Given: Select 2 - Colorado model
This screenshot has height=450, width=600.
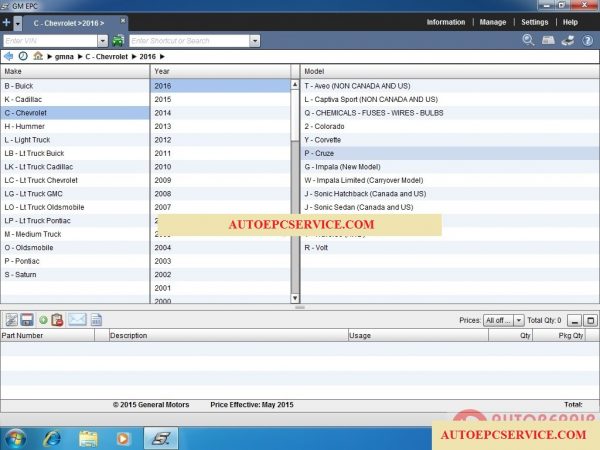Looking at the screenshot, I should point(450,126).
